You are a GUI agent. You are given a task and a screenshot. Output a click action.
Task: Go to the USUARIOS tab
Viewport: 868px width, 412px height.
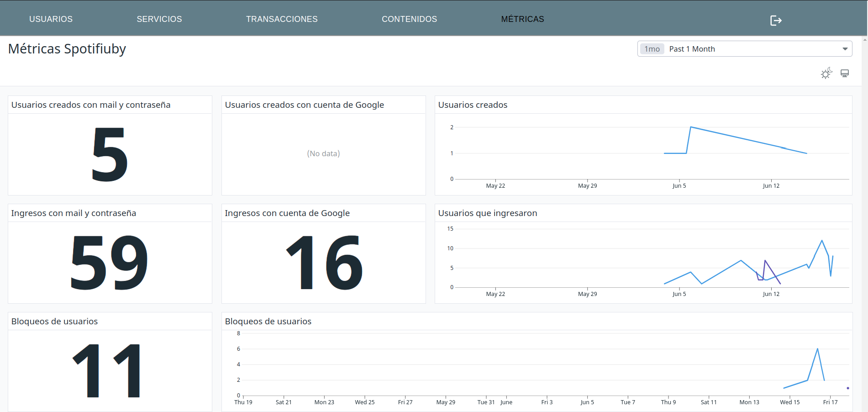tap(51, 19)
